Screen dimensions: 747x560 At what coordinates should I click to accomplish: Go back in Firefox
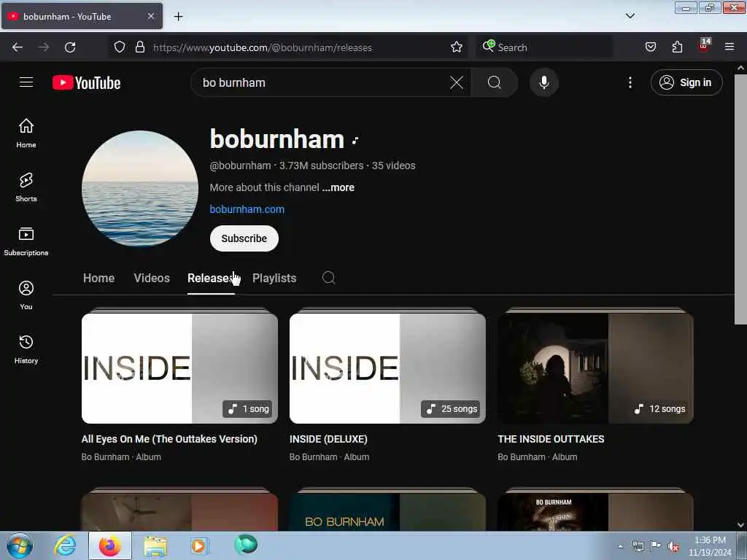(18, 47)
